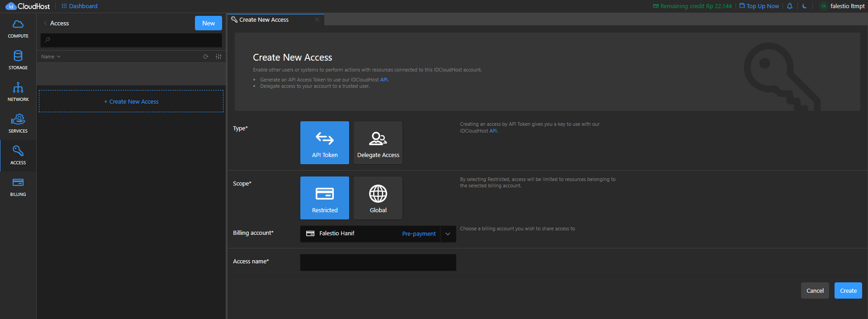This screenshot has height=319, width=868.
Task: Click the notification bell icon
Action: 790,6
